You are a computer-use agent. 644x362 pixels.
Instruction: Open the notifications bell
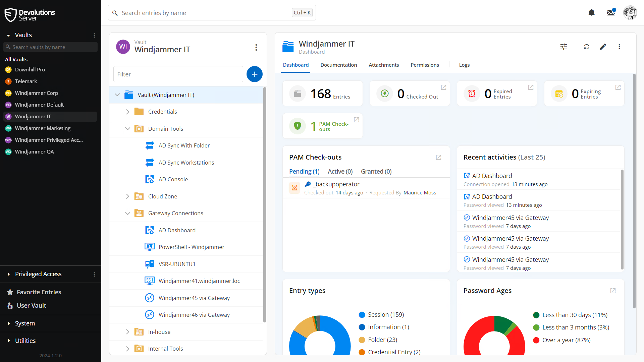[592, 13]
